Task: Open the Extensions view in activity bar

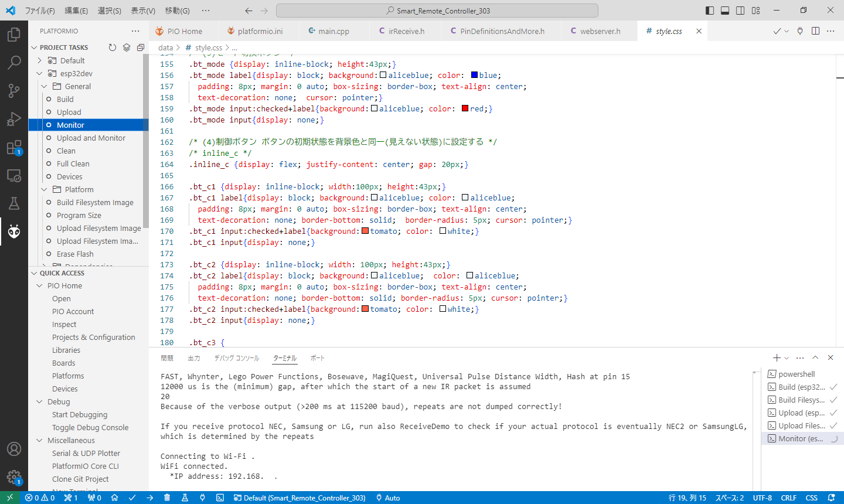Action: tap(14, 148)
